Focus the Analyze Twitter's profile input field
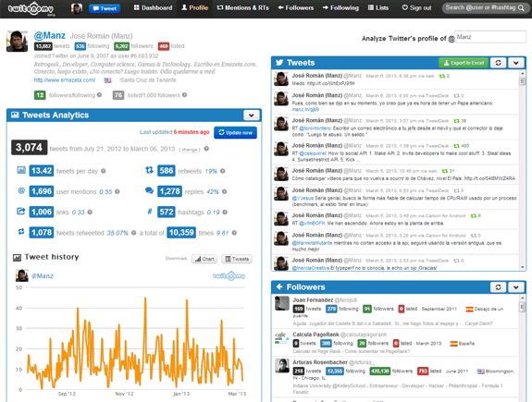This screenshot has width=532, height=402. pos(490,37)
